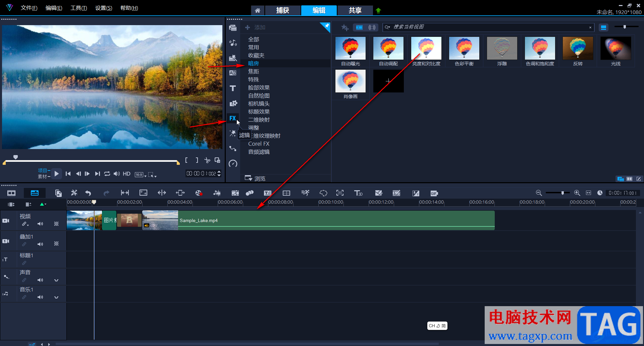
Task: Toggle transparency mode on 叠加1 track
Action: pos(56,244)
